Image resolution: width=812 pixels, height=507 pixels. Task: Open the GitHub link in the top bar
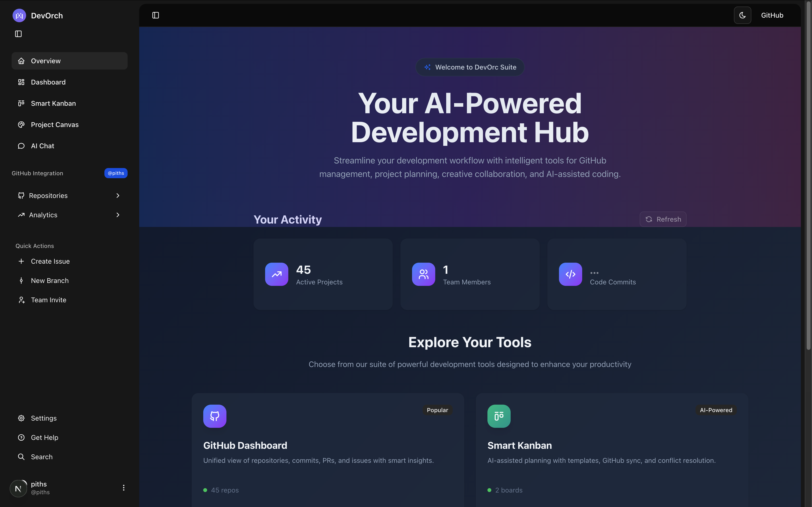pyautogui.click(x=772, y=15)
